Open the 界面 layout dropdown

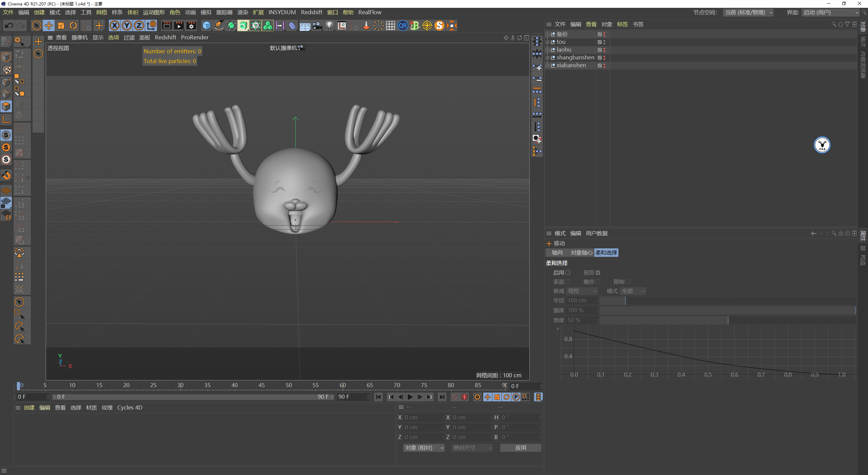click(x=831, y=13)
